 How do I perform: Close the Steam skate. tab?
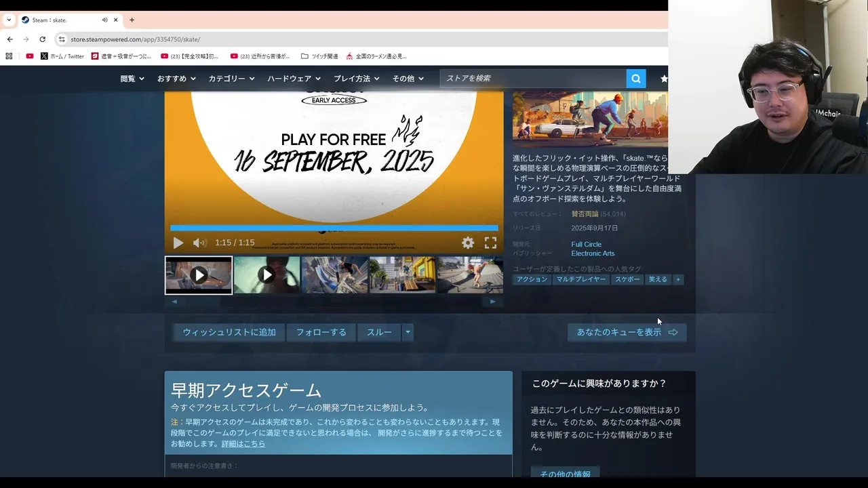tap(115, 20)
